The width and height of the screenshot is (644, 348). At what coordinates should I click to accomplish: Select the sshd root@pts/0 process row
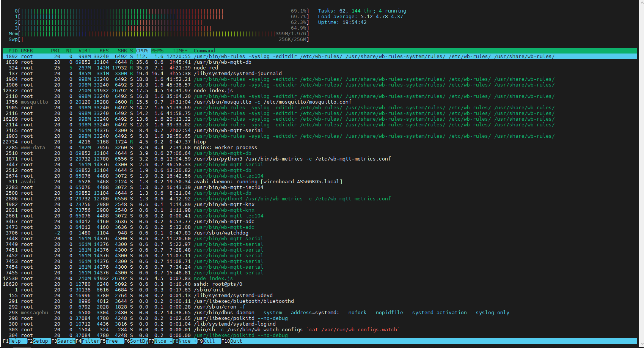click(x=320, y=284)
